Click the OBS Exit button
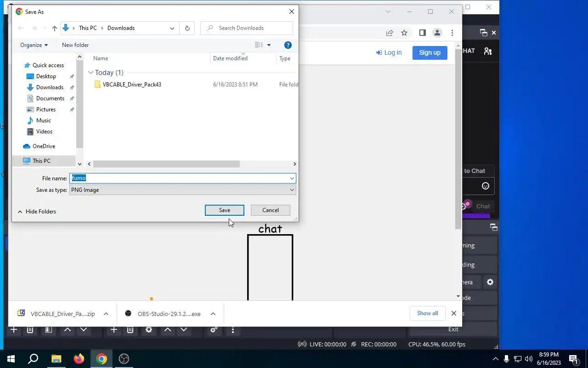 [x=453, y=329]
